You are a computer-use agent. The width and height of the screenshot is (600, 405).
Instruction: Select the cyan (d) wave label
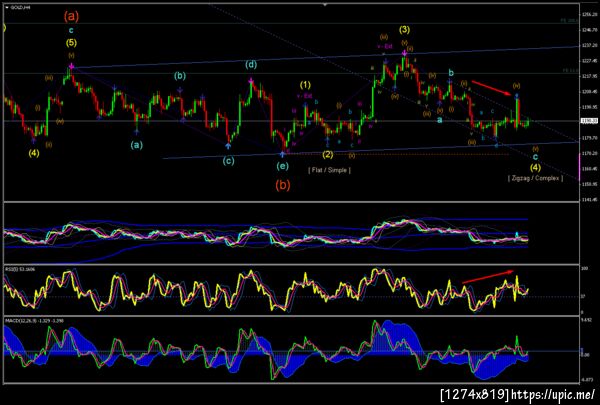coord(251,65)
